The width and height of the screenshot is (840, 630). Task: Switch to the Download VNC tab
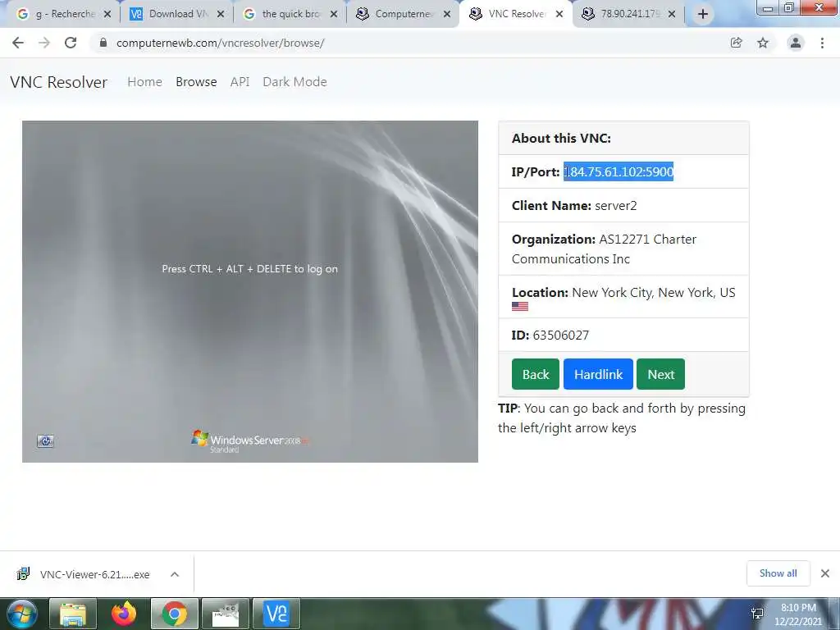(171, 14)
